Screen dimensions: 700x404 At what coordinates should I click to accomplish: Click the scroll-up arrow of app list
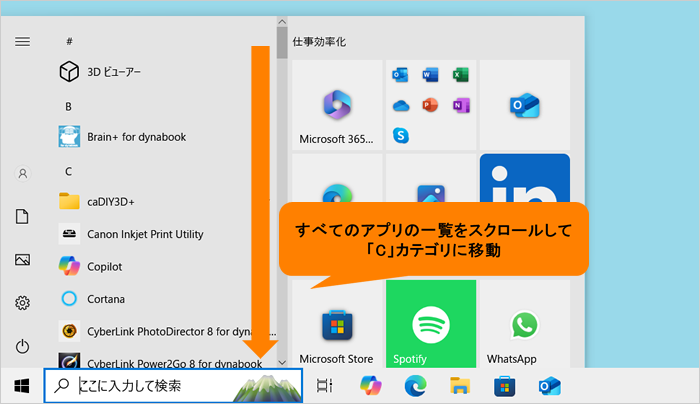click(x=282, y=21)
